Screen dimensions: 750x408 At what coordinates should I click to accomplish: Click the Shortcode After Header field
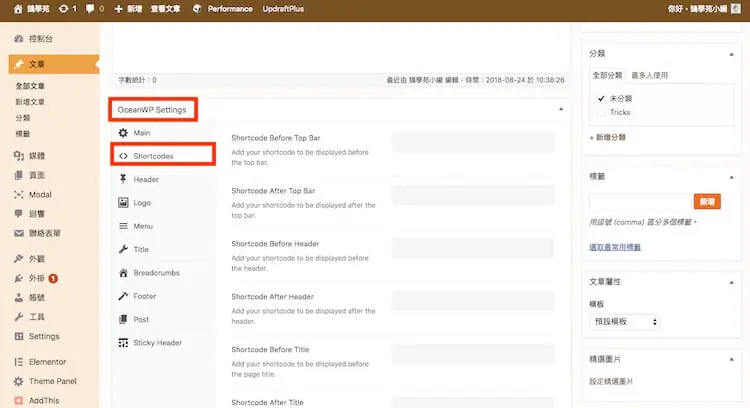tap(473, 301)
